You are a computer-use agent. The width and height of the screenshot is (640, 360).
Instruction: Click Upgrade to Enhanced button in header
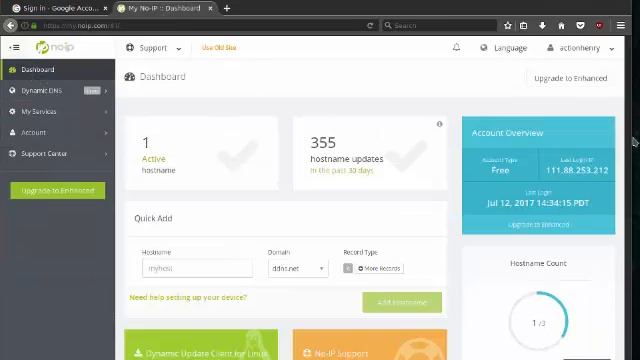click(x=570, y=78)
